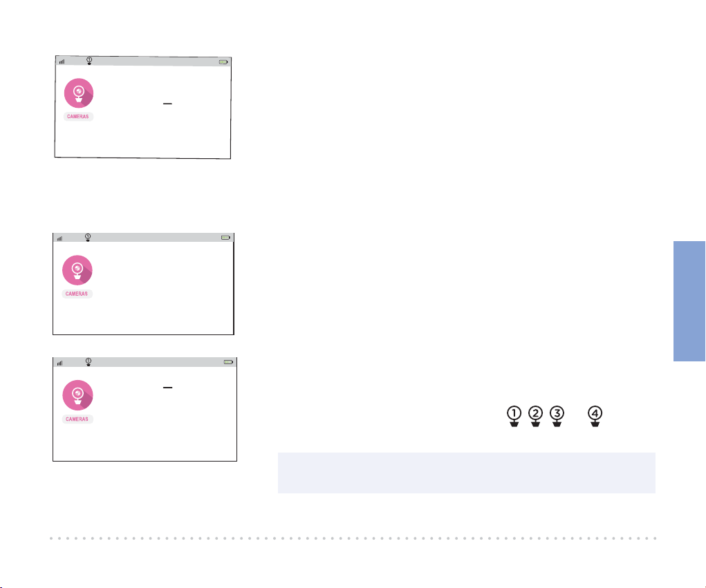The height and width of the screenshot is (588, 706).
Task: Select the camera 4 icon in the numbered row
Action: click(595, 416)
